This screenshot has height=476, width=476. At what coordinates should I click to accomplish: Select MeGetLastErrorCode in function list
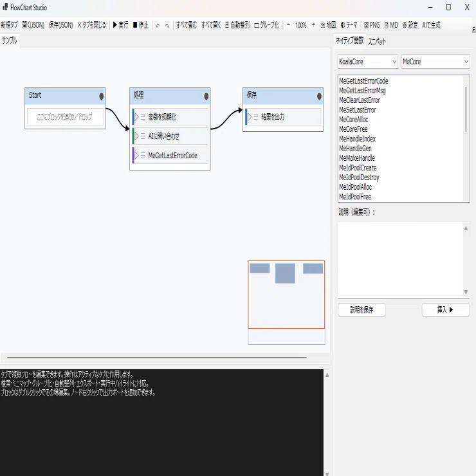point(363,81)
